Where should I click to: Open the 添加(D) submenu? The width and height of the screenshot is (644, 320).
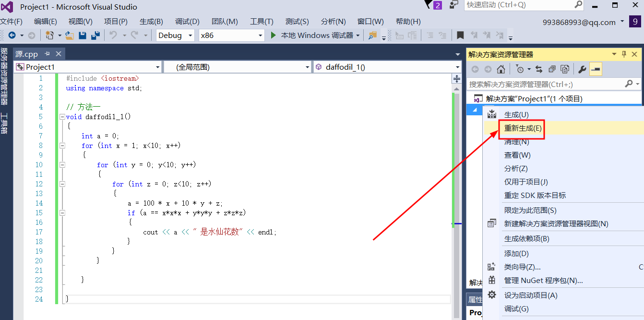point(516,254)
